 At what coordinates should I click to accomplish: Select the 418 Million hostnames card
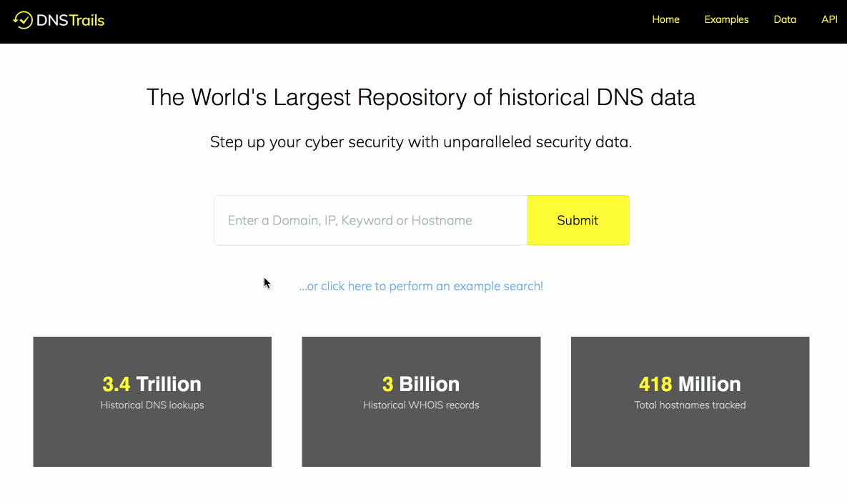point(690,402)
